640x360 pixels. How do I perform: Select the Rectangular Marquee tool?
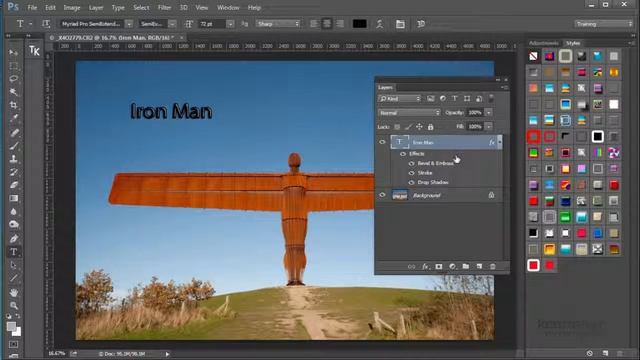point(13,66)
